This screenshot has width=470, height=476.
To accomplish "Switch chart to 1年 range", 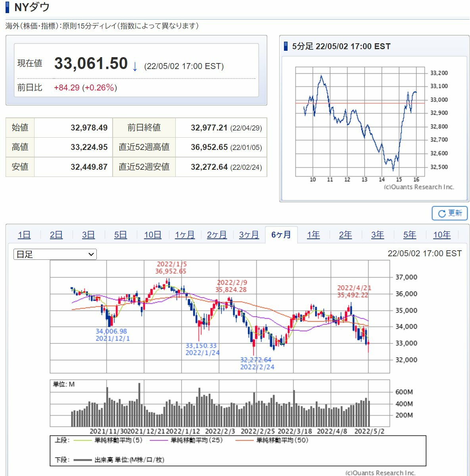I will coord(313,235).
